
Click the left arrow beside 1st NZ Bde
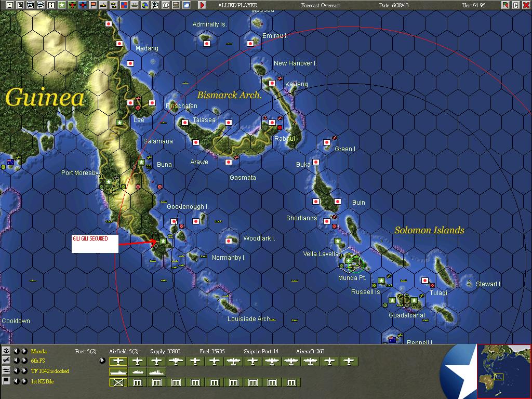tap(16, 381)
